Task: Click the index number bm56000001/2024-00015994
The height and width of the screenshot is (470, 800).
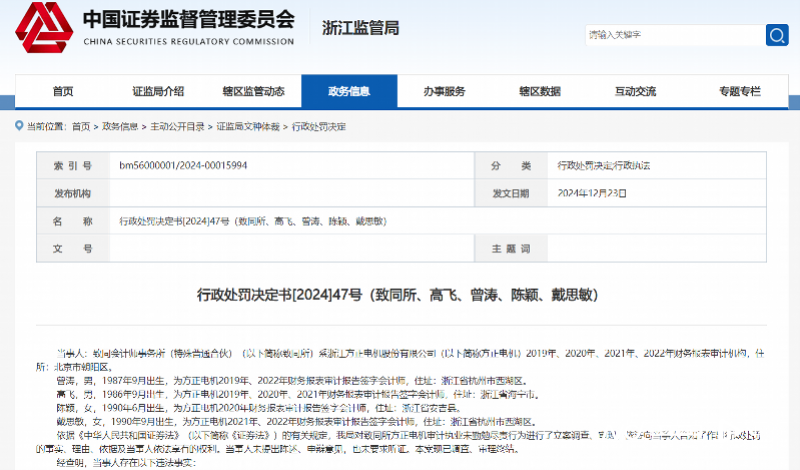Action: [x=183, y=165]
